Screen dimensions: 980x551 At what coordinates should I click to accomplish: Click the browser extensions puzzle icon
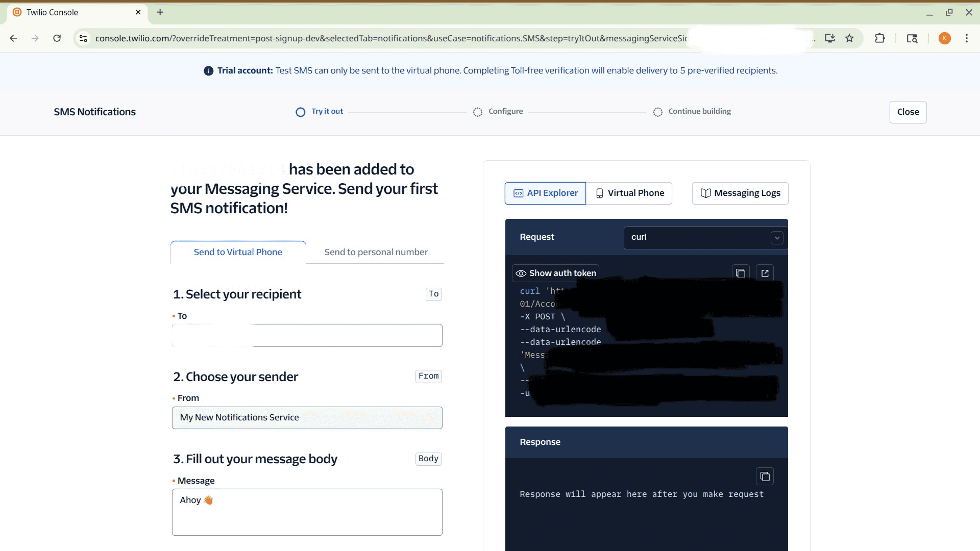[x=879, y=38]
